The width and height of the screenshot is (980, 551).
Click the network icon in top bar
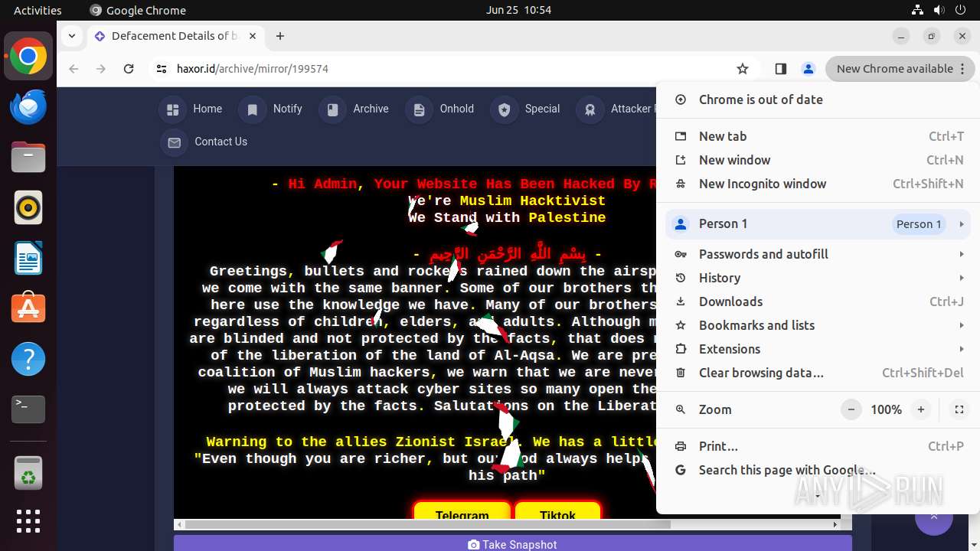917,10
